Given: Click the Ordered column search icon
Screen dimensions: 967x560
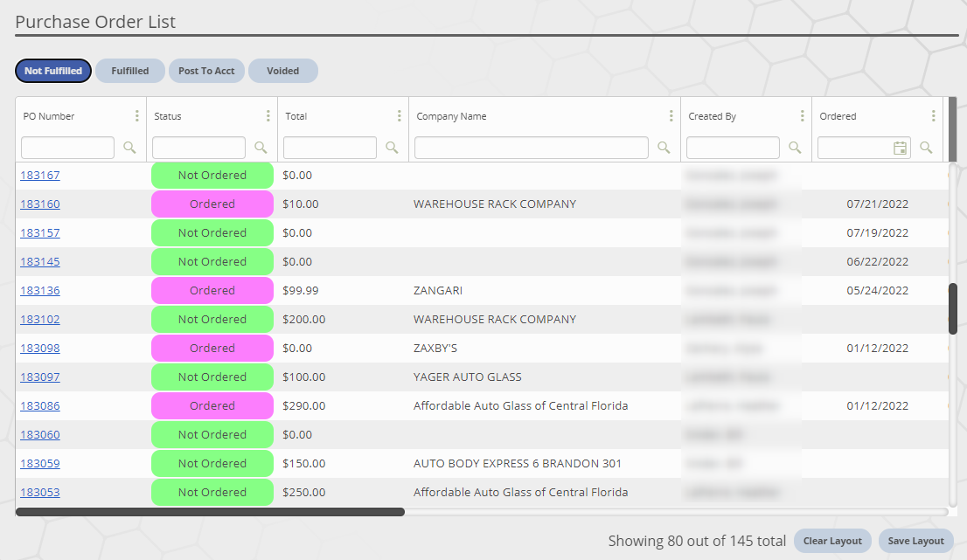Looking at the screenshot, I should (926, 148).
